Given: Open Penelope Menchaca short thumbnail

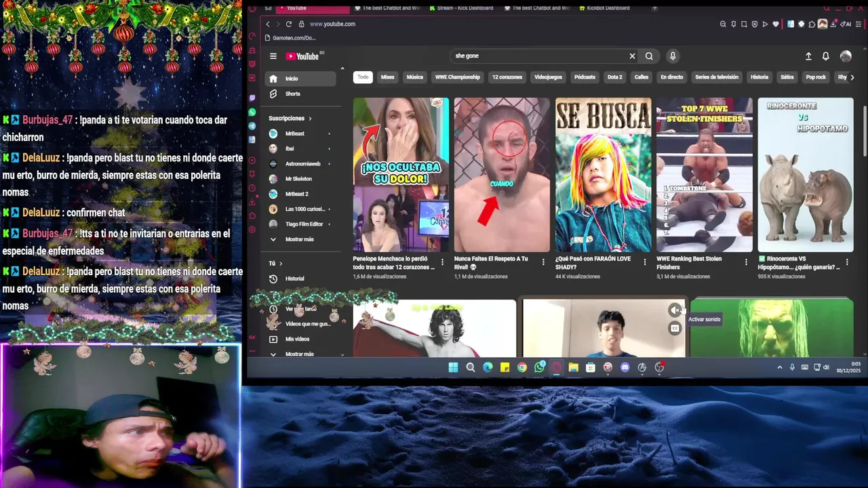Looking at the screenshot, I should coord(401,175).
